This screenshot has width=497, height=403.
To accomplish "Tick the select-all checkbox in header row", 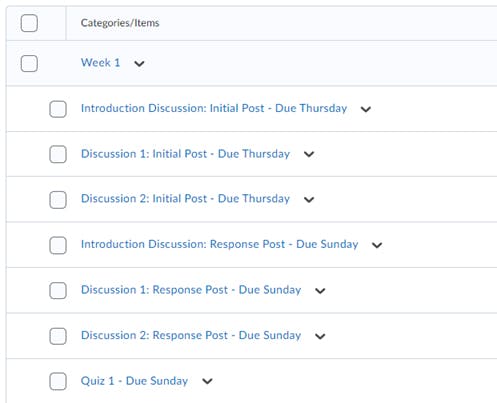I will (29, 23).
